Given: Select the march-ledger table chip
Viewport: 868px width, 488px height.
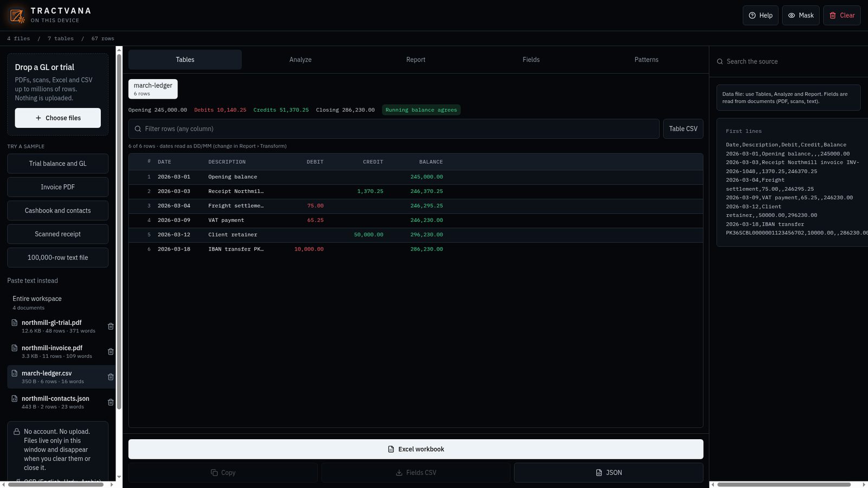Looking at the screenshot, I should coord(153,89).
